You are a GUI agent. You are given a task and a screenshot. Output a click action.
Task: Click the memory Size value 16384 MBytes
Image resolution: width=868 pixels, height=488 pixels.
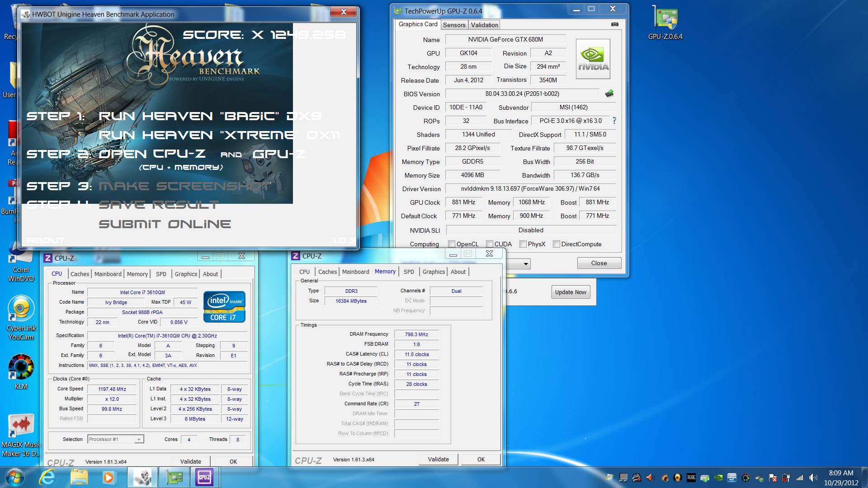351,301
